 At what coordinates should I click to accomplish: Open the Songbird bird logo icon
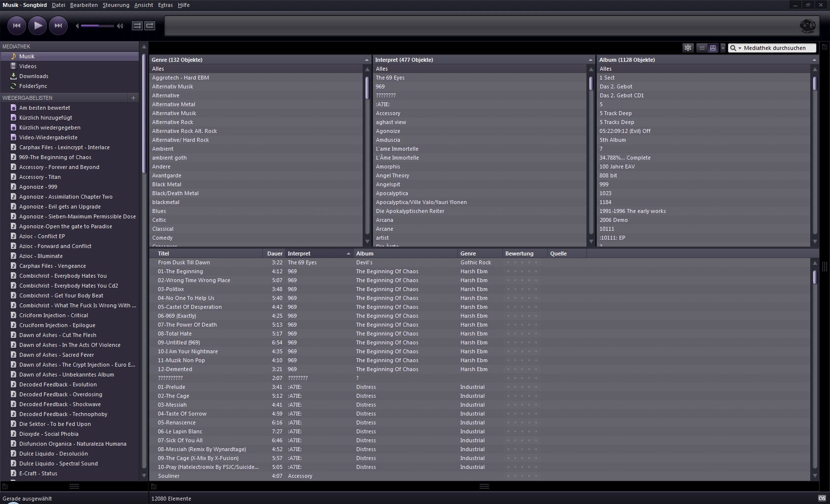click(x=807, y=26)
